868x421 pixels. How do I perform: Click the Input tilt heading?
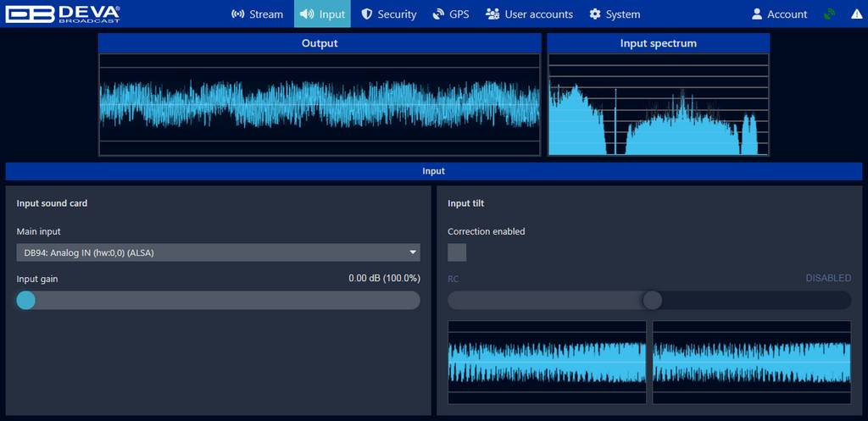[466, 203]
